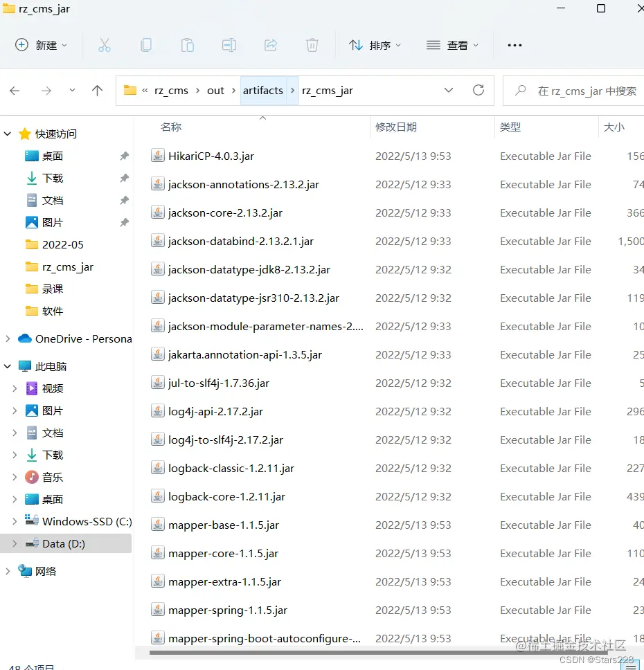Select log4j-api-2.17.2.jar file
The width and height of the screenshot is (644, 670).
tap(215, 412)
